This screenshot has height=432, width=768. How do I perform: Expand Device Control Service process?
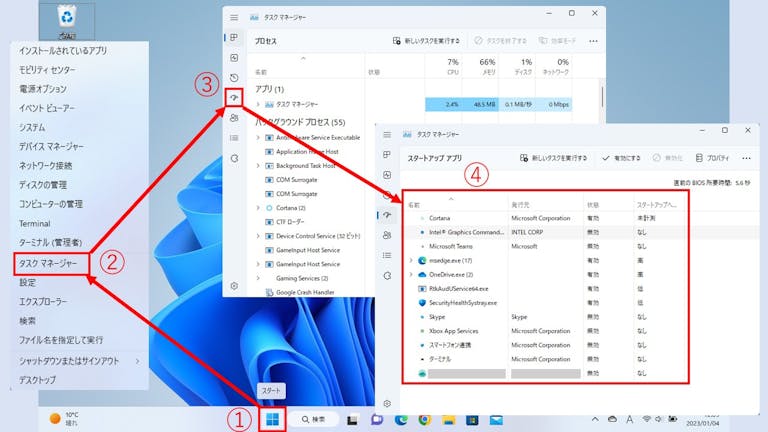(x=258, y=236)
